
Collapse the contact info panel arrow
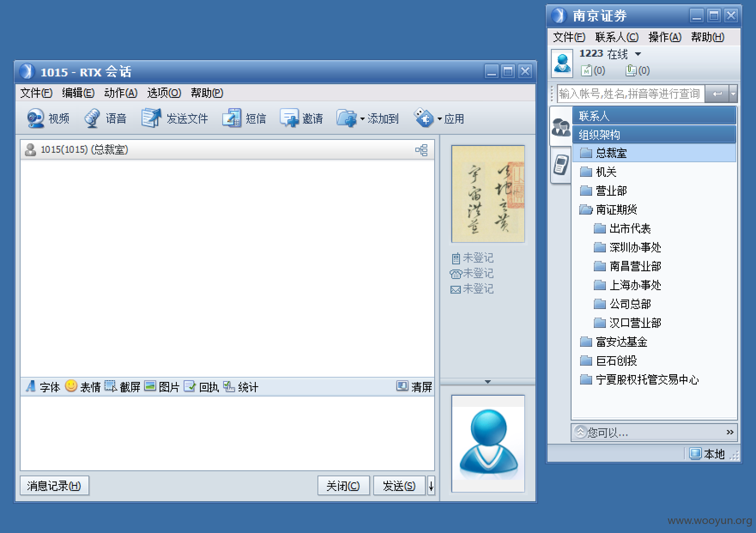(488, 382)
